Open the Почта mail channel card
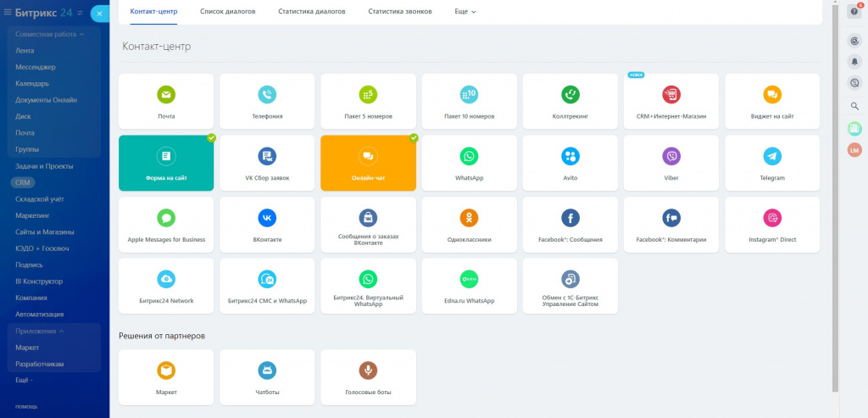Screen dimensions: 868x418 point(166,101)
